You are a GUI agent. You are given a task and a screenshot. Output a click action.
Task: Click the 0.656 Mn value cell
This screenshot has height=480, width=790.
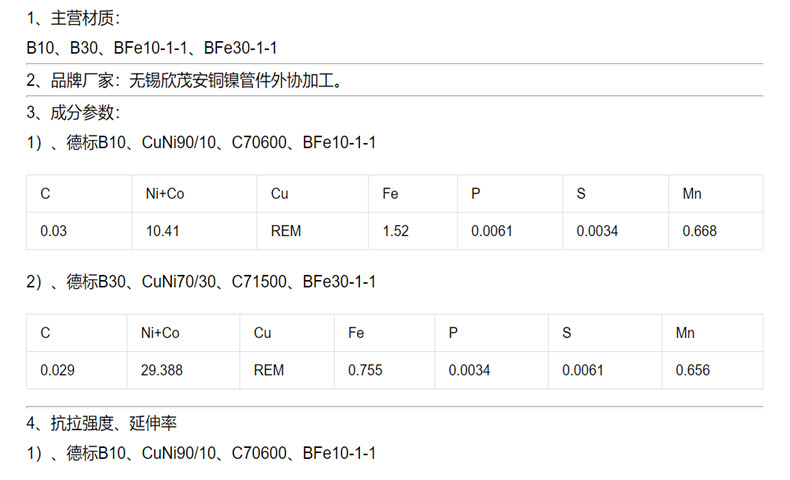tap(693, 370)
